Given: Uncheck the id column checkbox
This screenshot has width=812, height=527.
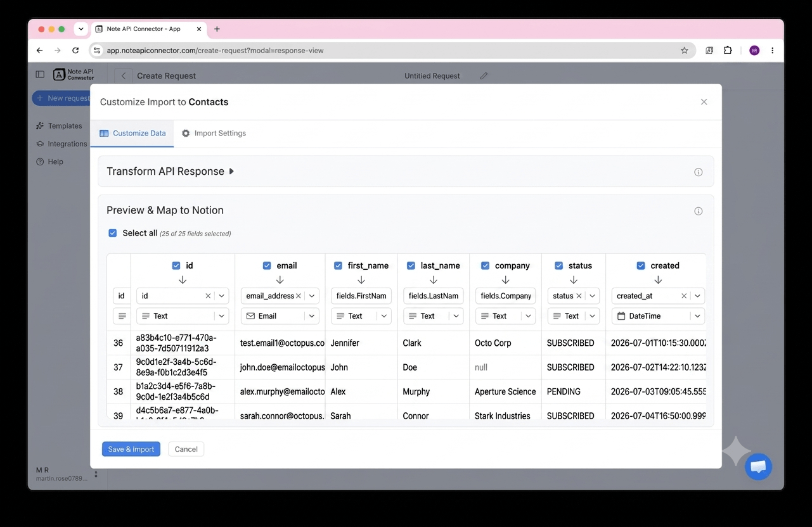Looking at the screenshot, I should click(176, 266).
